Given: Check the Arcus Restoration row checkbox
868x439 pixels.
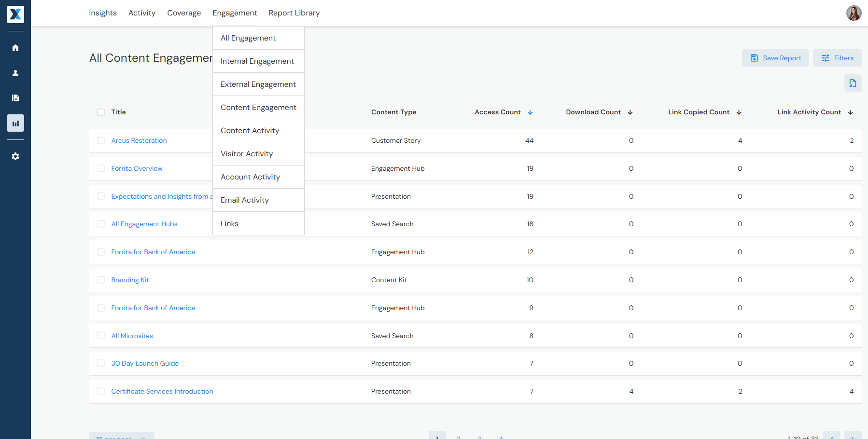Looking at the screenshot, I should [101, 140].
